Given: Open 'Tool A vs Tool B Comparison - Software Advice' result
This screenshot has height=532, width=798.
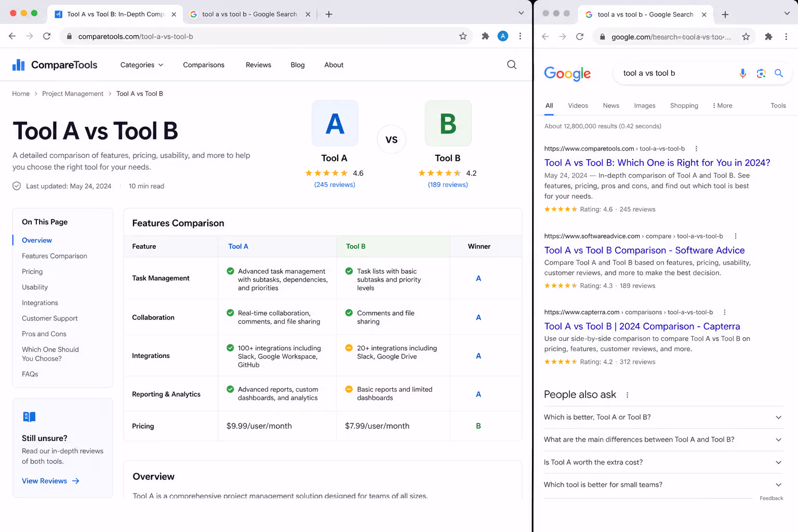Looking at the screenshot, I should (644, 250).
